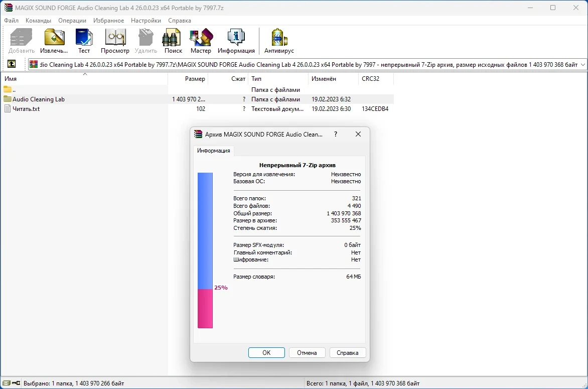Launch the Мастер (Wizard) tool
Image resolution: width=588 pixels, height=389 pixels.
click(x=201, y=38)
